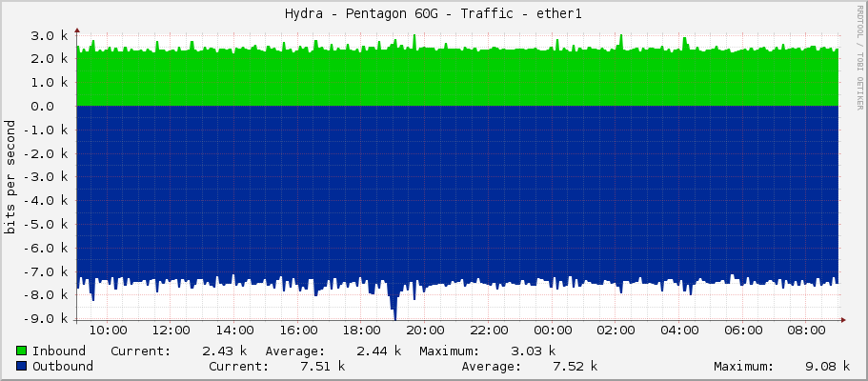The width and height of the screenshot is (868, 381).
Task: Click the 'Inbound' legend label
Action: [x=59, y=351]
